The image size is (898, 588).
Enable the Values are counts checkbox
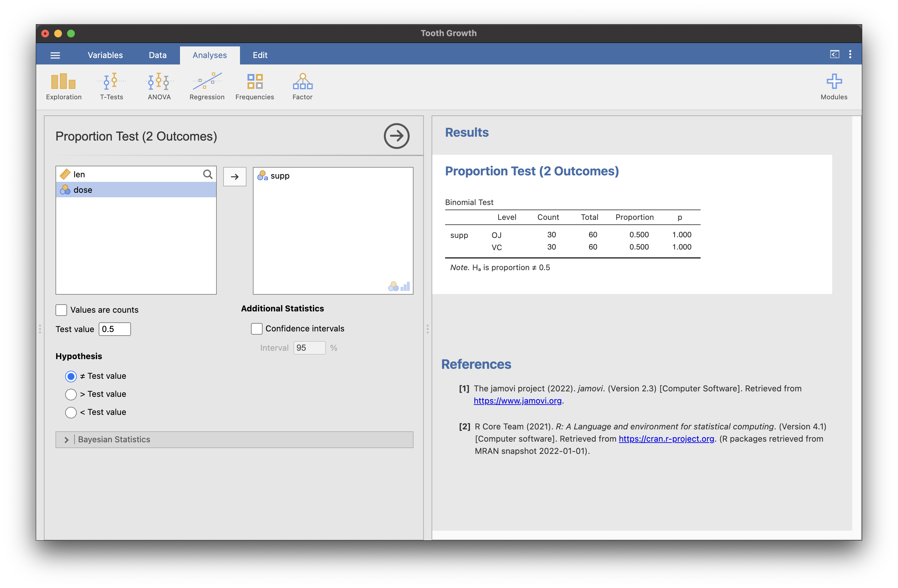[x=61, y=310]
